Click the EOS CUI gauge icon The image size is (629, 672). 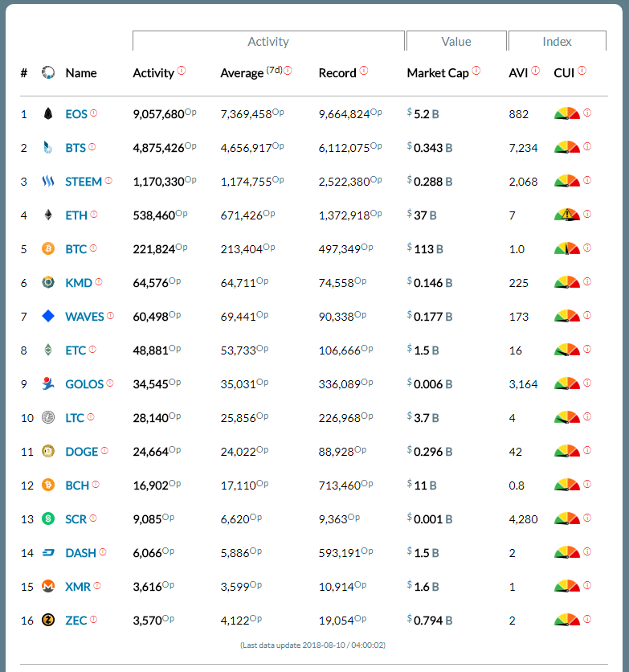(x=567, y=113)
